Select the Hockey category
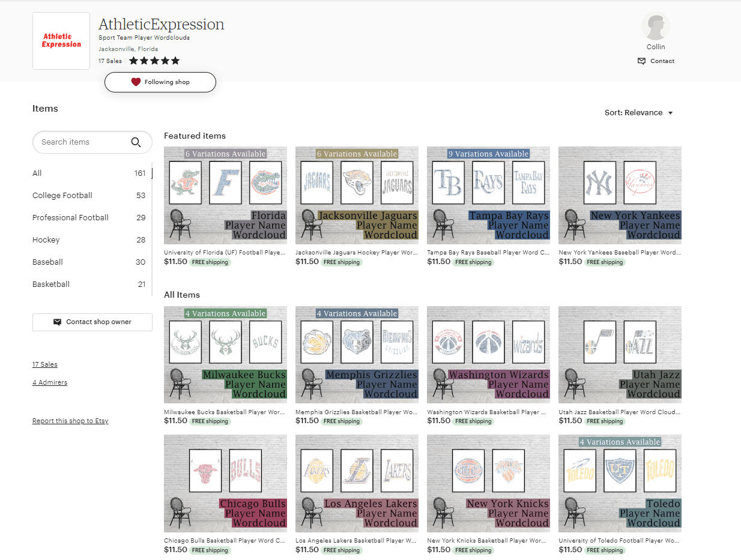741x560 pixels. click(x=89, y=240)
